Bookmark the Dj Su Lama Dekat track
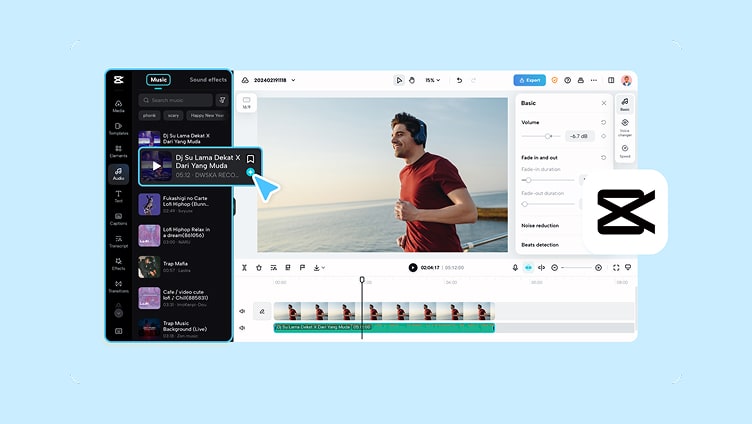The width and height of the screenshot is (752, 424). [x=250, y=159]
